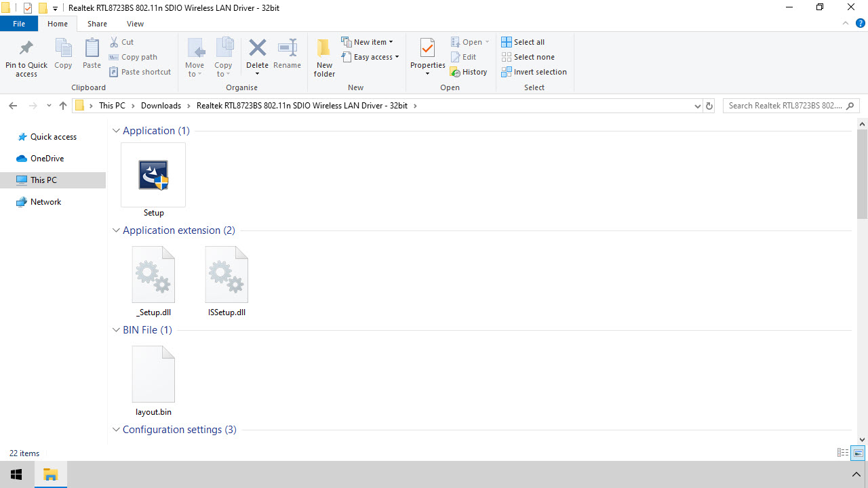Click Select none in the ribbon

(x=528, y=57)
